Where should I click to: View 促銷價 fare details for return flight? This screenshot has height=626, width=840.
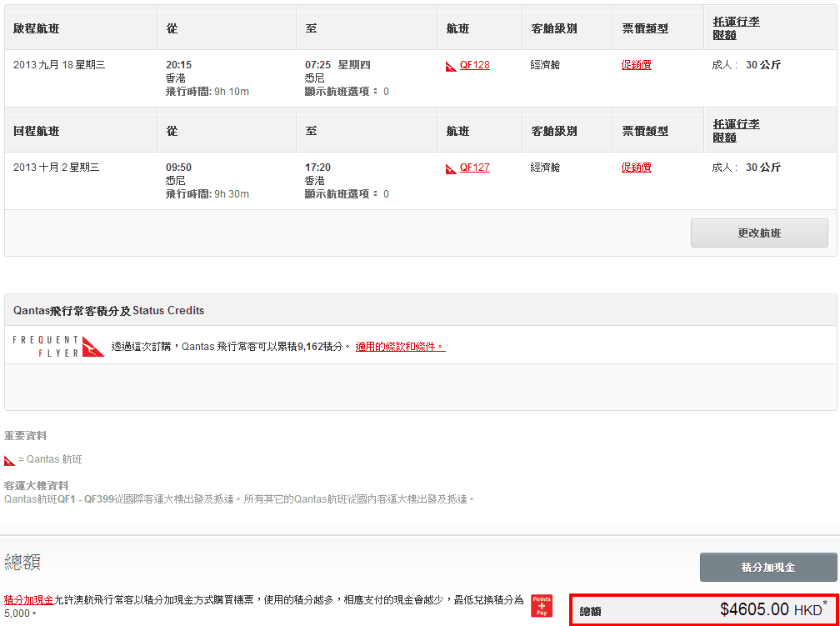[636, 168]
